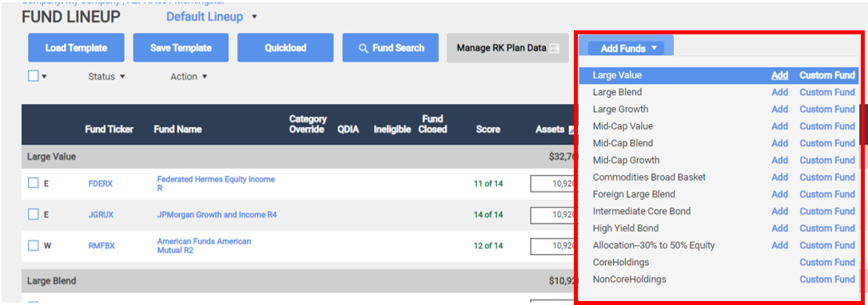Collapse the Add Funds dropdown
The width and height of the screenshot is (868, 305).
coord(626,48)
